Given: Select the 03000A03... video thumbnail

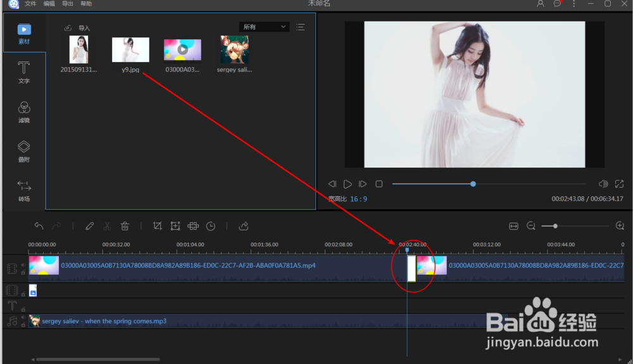Looking at the screenshot, I should [x=182, y=49].
